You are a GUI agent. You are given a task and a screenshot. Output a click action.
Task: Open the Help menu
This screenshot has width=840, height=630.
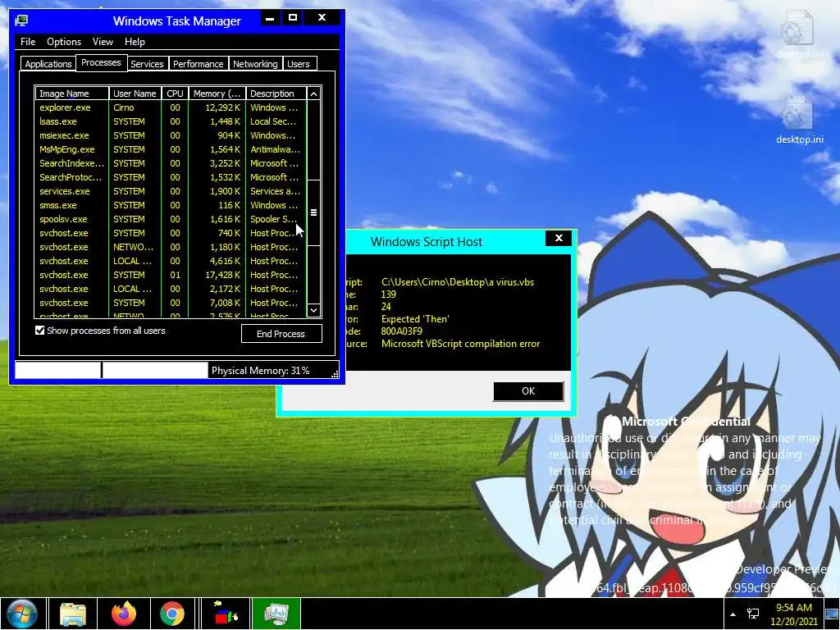click(x=135, y=42)
